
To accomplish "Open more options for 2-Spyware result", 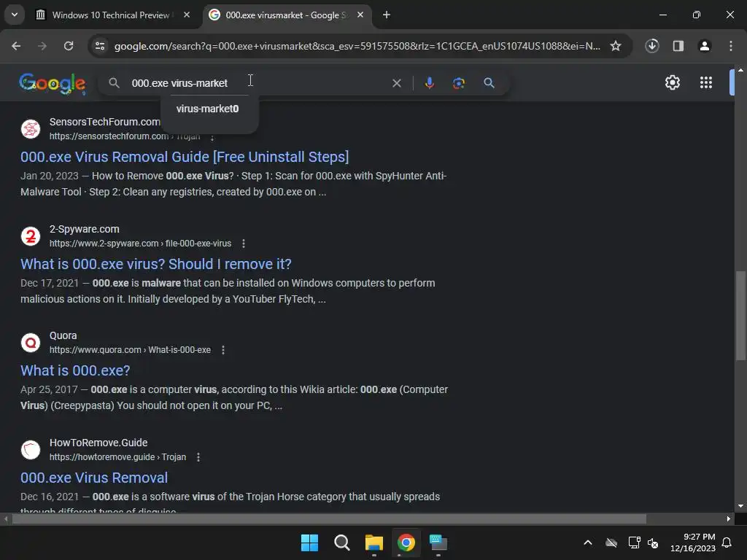I will pos(244,244).
